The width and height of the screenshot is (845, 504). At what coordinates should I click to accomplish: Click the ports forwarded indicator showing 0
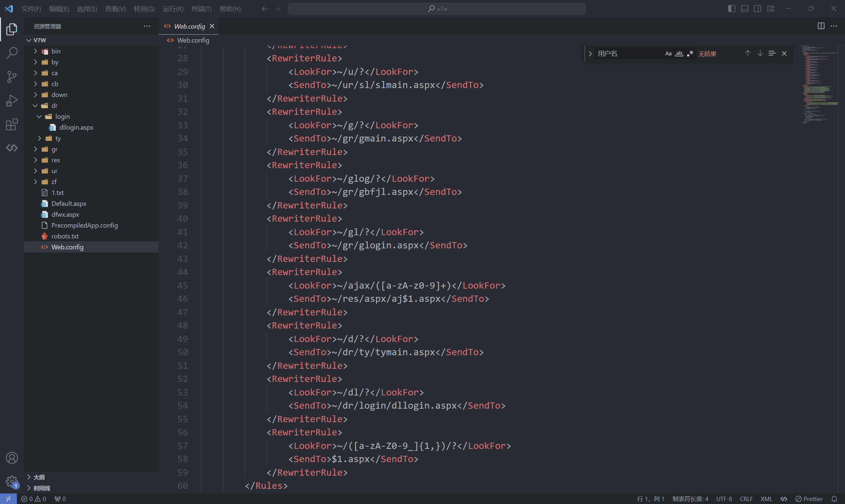60,499
